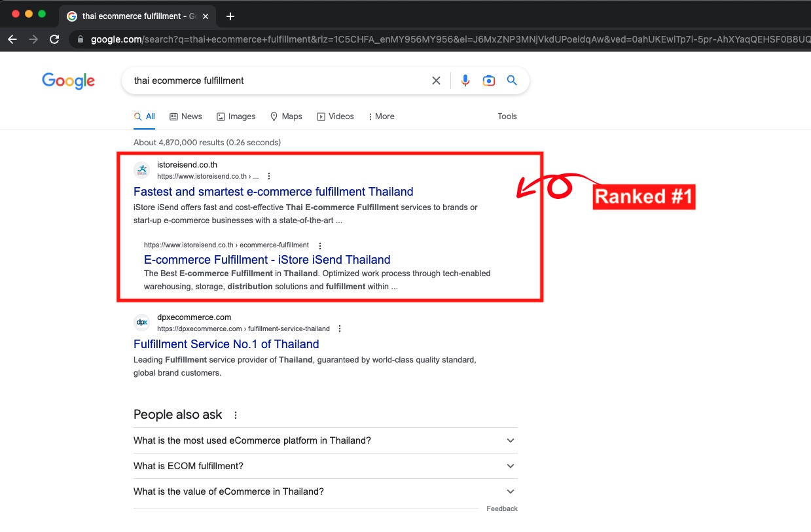This screenshot has width=811, height=532.
Task: Click the Google logo
Action: (69, 80)
